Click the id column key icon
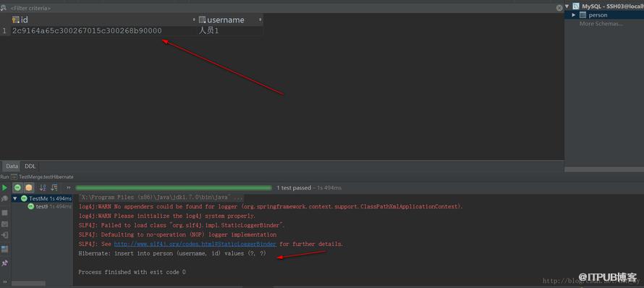This screenshot has width=644, height=288. (16, 20)
